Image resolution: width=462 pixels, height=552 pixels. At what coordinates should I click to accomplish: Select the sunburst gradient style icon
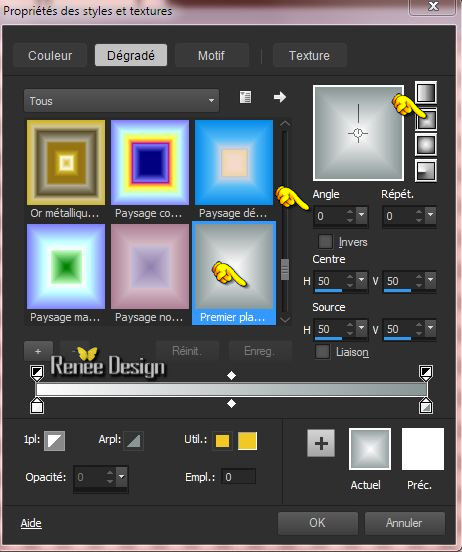click(426, 145)
